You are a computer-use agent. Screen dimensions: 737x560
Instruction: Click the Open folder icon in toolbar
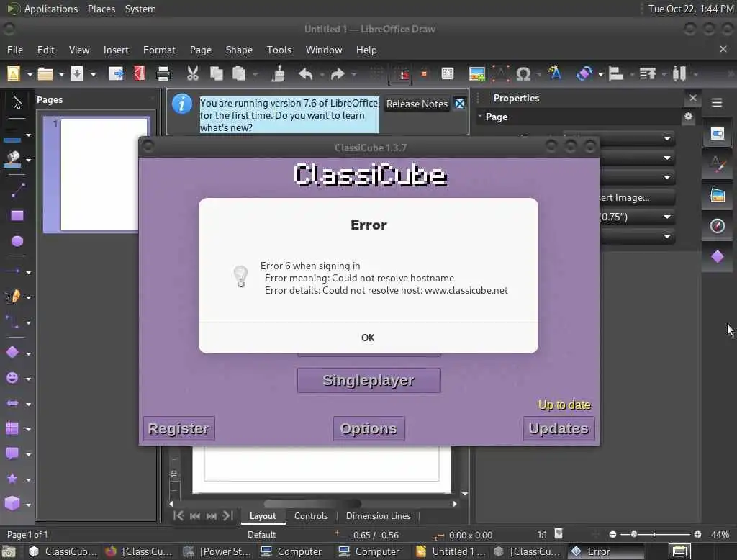point(45,74)
